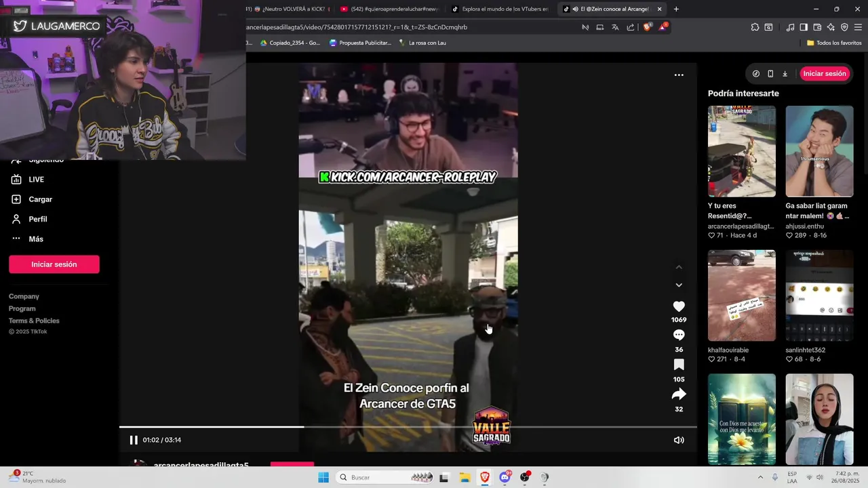This screenshot has width=868, height=488.
Task: Open the 'Con Dios me acuesto' suggested video
Action: point(742,419)
